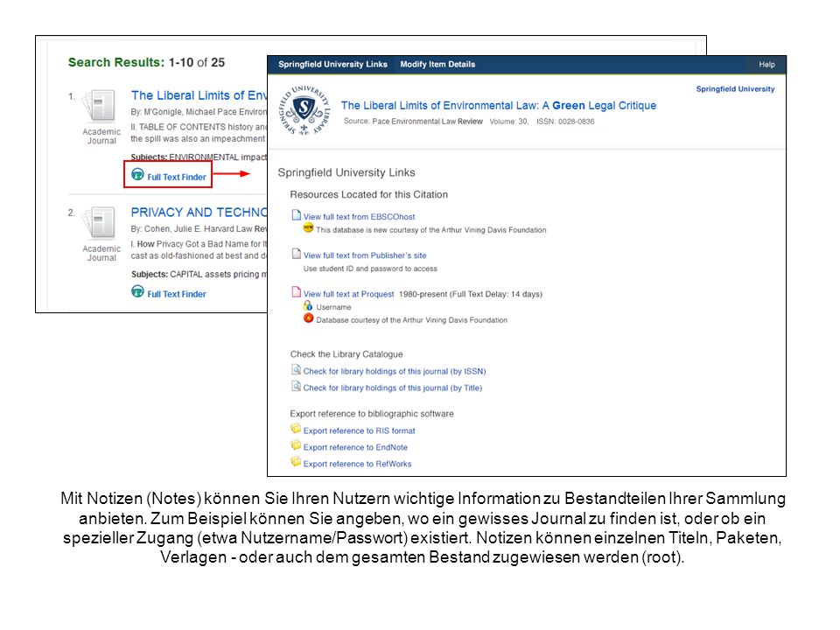Open article title 'A Green Legal Critique' in panel
Viewport: 840px width, 630px height.
coord(498,106)
